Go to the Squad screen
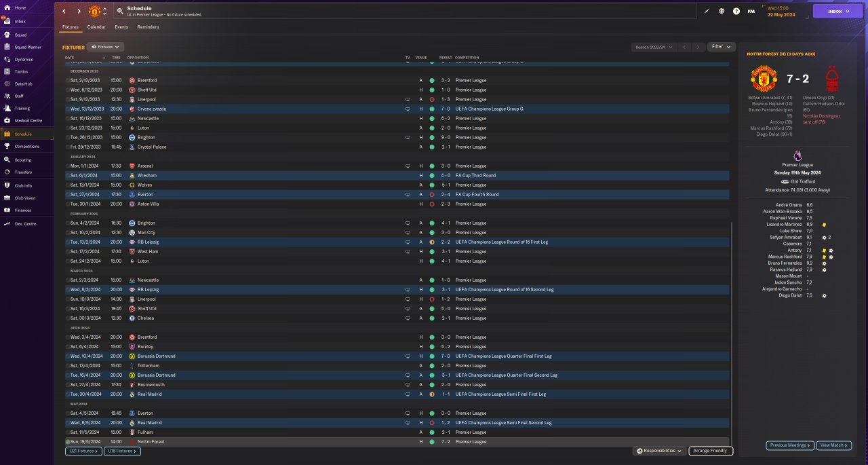Screen dimensions: 868x465 pyautogui.click(x=21, y=34)
